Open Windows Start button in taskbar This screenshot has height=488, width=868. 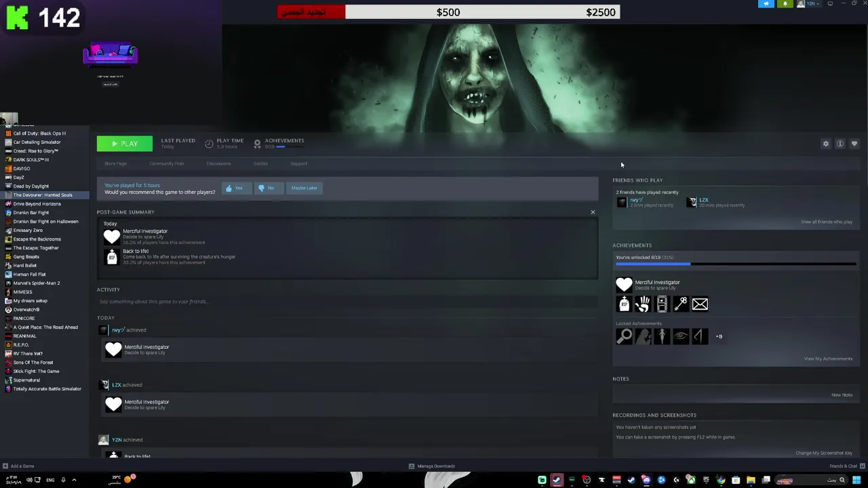click(856, 481)
